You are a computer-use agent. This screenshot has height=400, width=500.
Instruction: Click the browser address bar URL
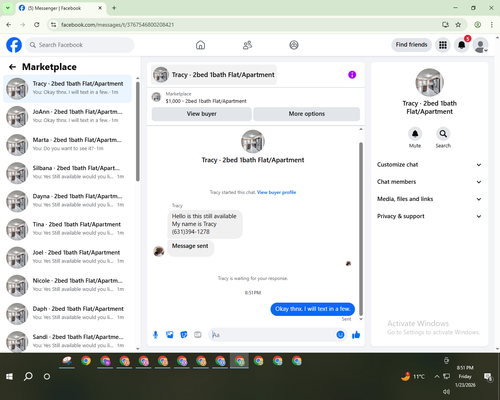click(x=117, y=25)
